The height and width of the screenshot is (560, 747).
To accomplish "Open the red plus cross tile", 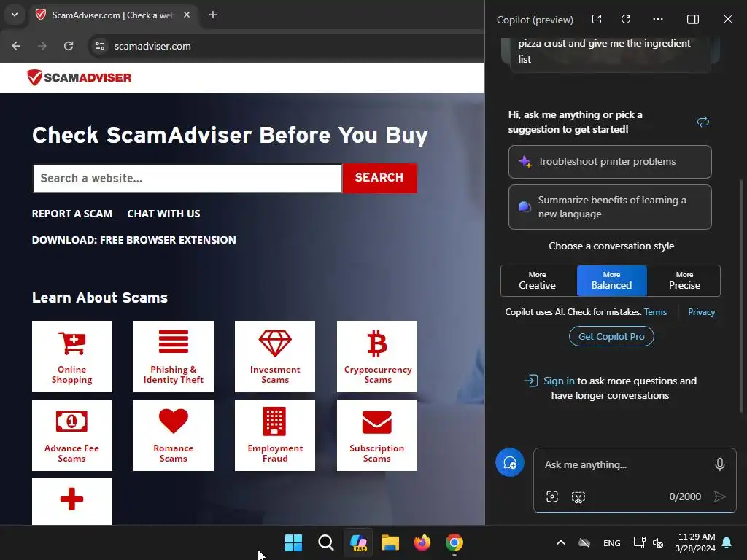I will point(72,501).
